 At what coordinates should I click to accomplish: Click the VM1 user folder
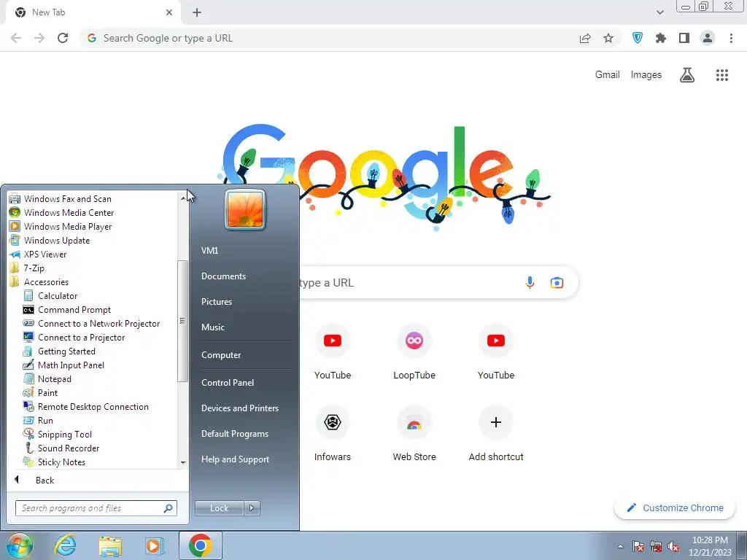pos(209,251)
